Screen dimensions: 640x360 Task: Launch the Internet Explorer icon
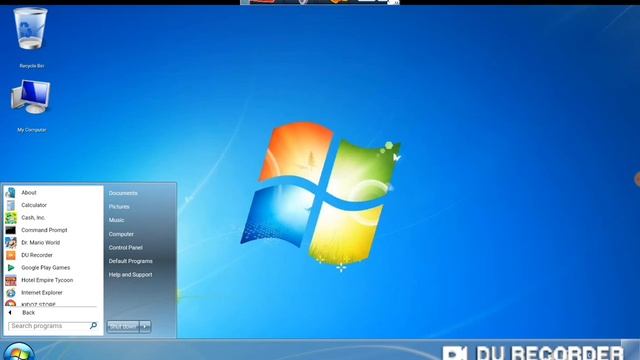[x=11, y=293]
